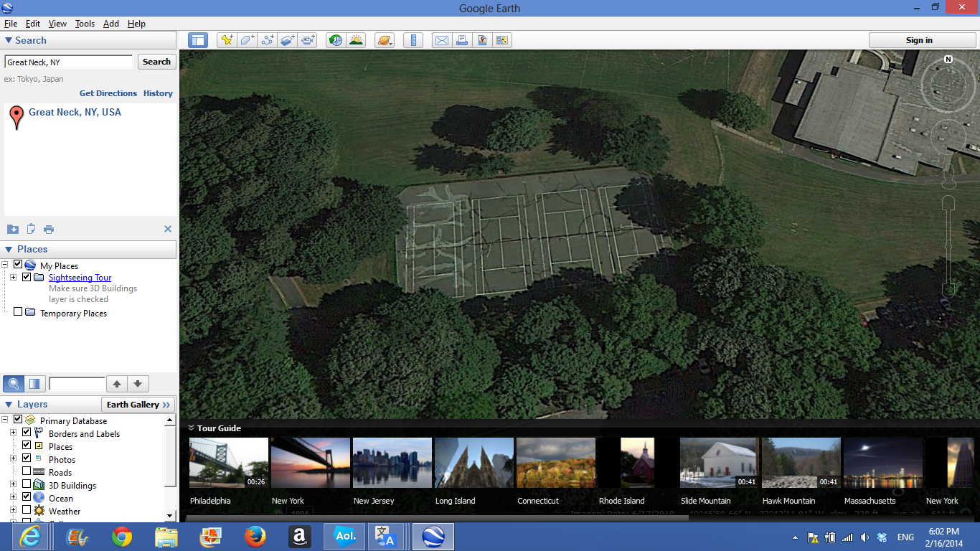This screenshot has height=551, width=980.
Task: Hide the sidebar using the toolbar button
Action: (x=198, y=40)
